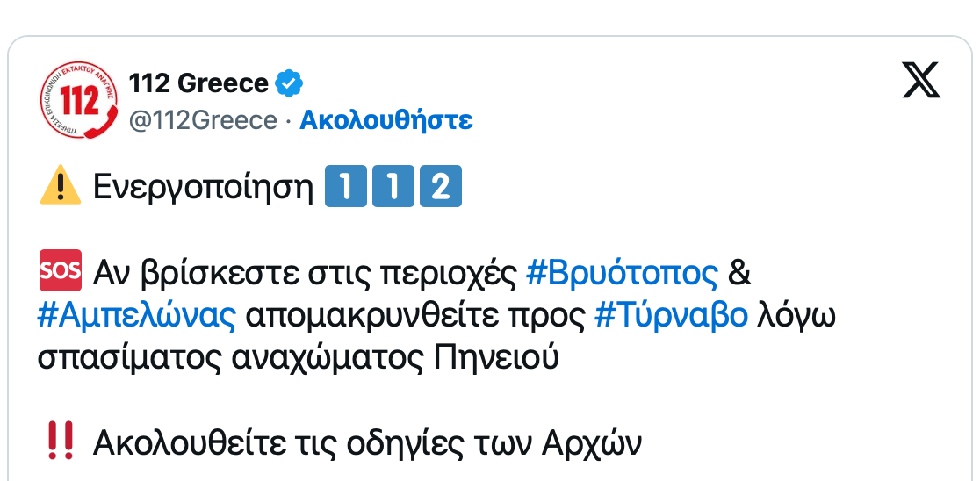The width and height of the screenshot is (980, 481).
Task: Open the X logo link
Action: click(921, 82)
